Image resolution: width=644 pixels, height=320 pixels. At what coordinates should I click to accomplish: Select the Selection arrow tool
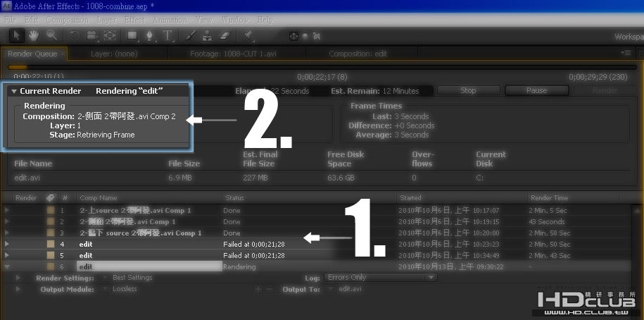point(16,36)
